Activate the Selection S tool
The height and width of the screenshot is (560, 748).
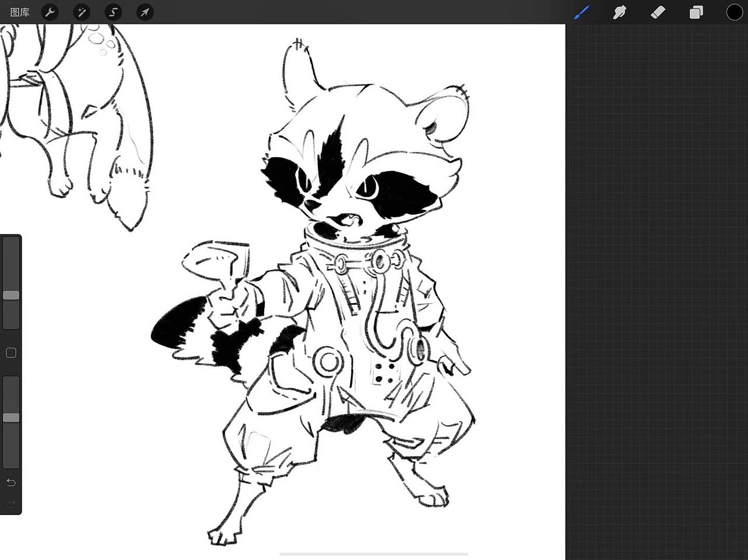click(x=113, y=12)
